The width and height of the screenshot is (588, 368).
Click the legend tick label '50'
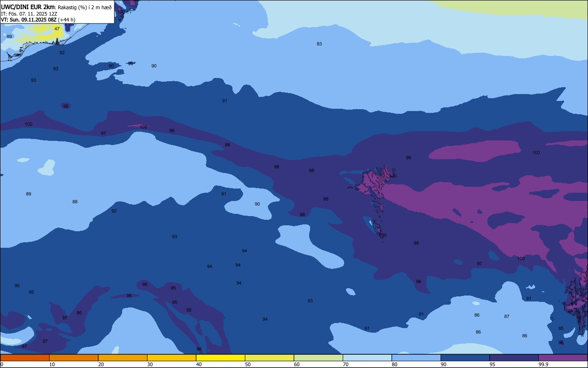248,364
